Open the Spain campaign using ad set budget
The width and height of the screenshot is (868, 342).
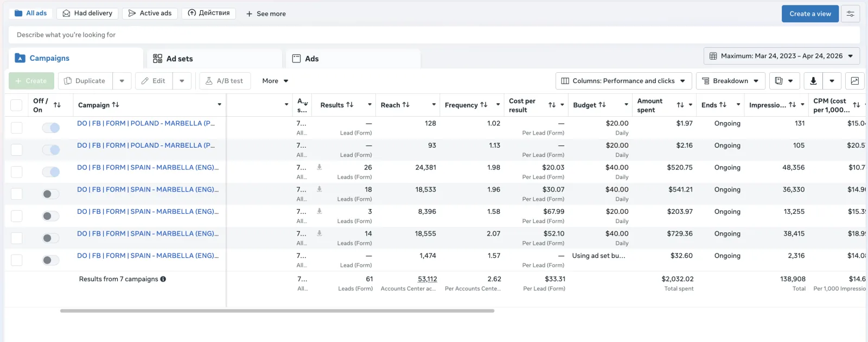pos(148,255)
